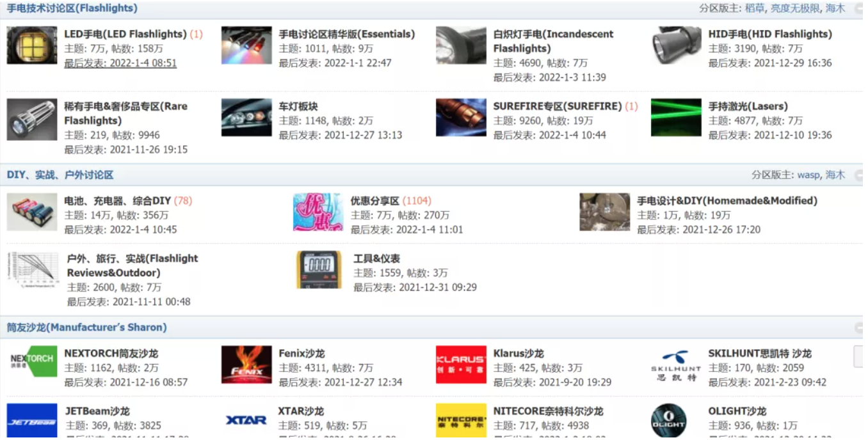Image resolution: width=868 pixels, height=440 pixels.
Task: Click the NITECORE yellow logo icon
Action: (461, 421)
